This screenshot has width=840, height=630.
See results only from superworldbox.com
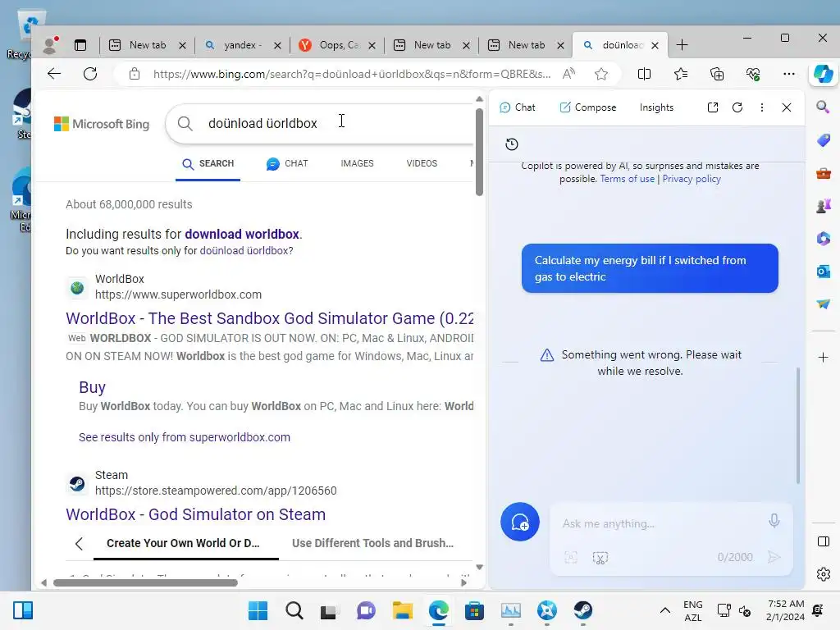click(x=185, y=437)
